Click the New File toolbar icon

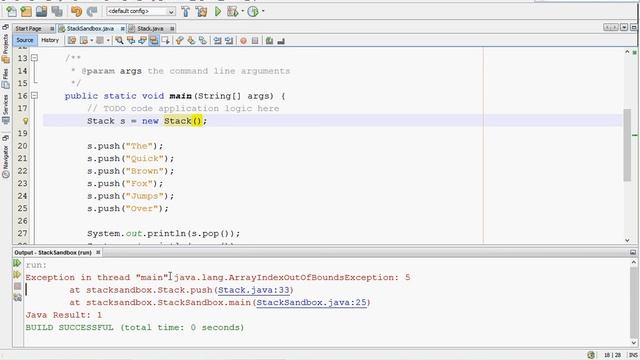[11, 11]
